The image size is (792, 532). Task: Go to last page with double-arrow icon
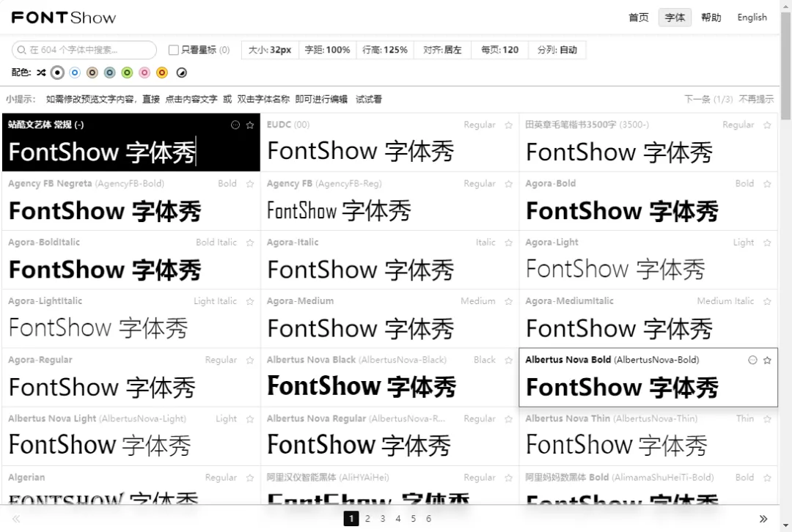pyautogui.click(x=763, y=519)
